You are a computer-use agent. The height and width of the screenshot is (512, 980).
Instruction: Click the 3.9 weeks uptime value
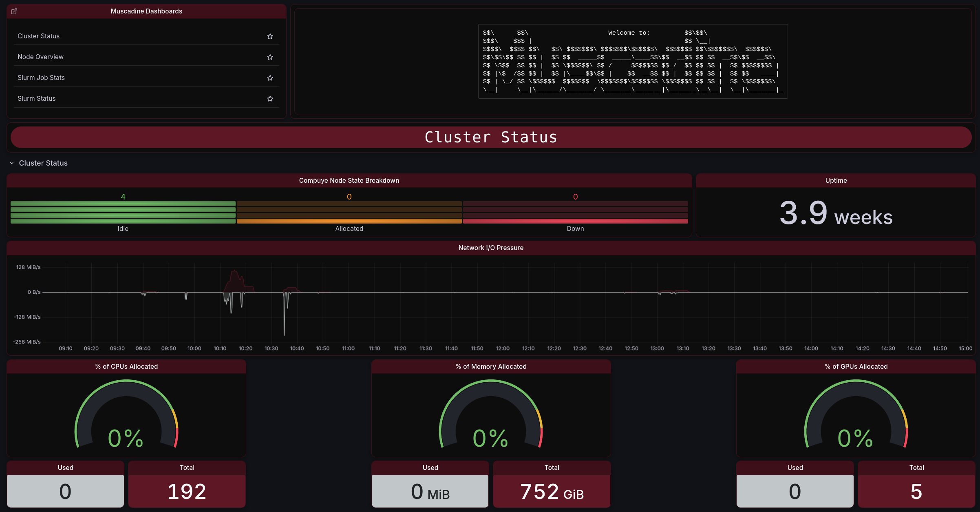(836, 213)
